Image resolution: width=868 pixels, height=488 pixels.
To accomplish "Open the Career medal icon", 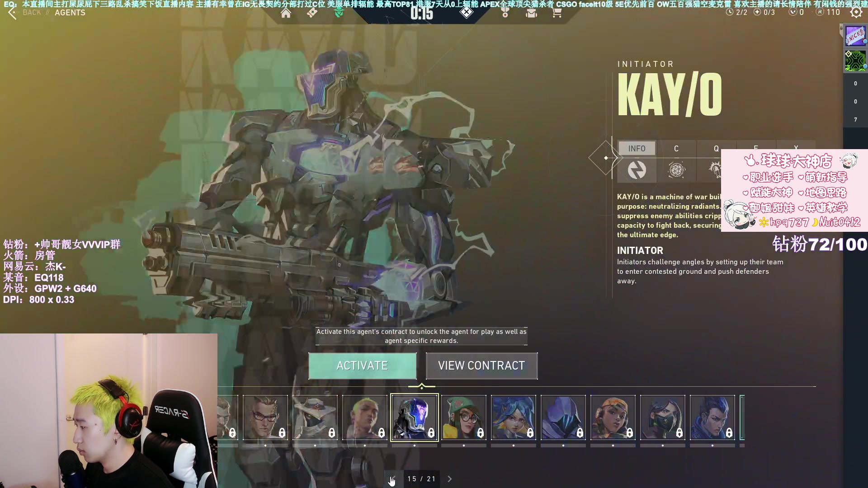I will coord(505,13).
